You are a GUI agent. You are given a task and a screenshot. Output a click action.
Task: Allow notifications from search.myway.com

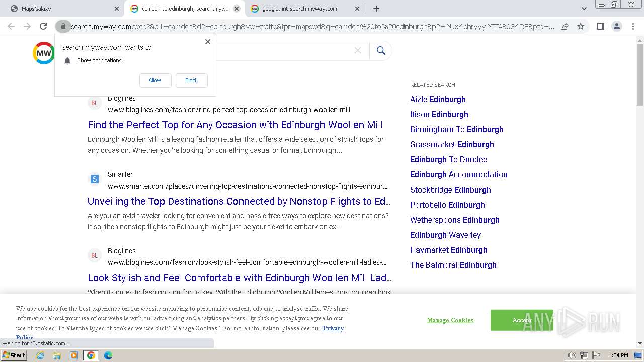point(155,80)
